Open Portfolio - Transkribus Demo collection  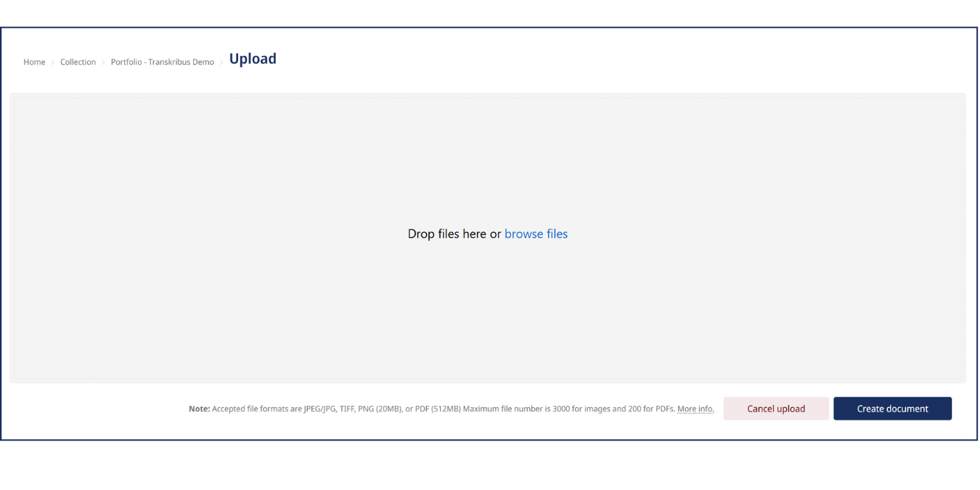click(x=162, y=62)
